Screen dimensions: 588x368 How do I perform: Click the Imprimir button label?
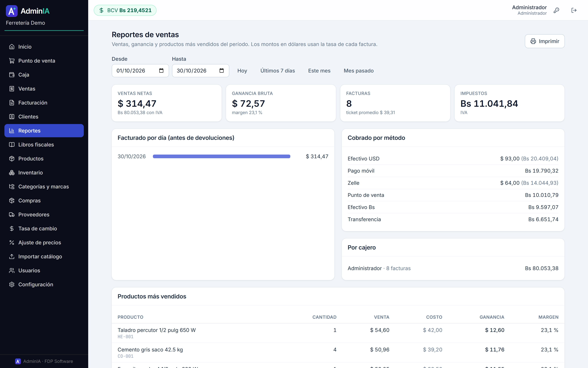(549, 41)
